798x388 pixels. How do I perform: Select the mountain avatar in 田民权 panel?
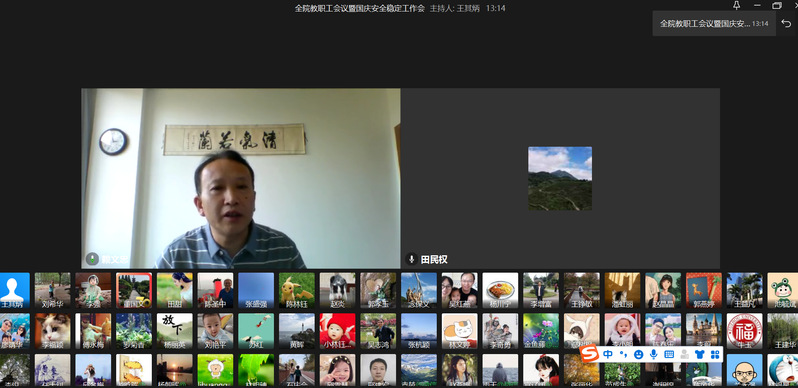[560, 178]
